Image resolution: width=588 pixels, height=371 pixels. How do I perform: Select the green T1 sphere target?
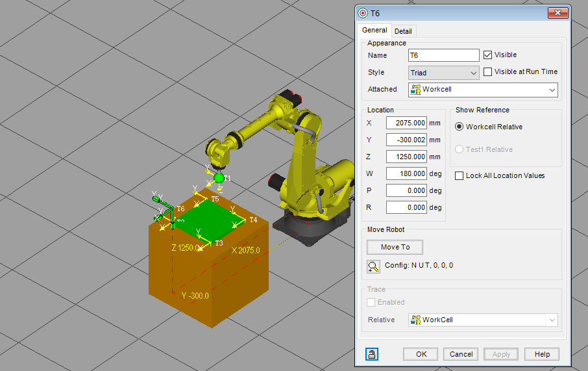point(219,178)
